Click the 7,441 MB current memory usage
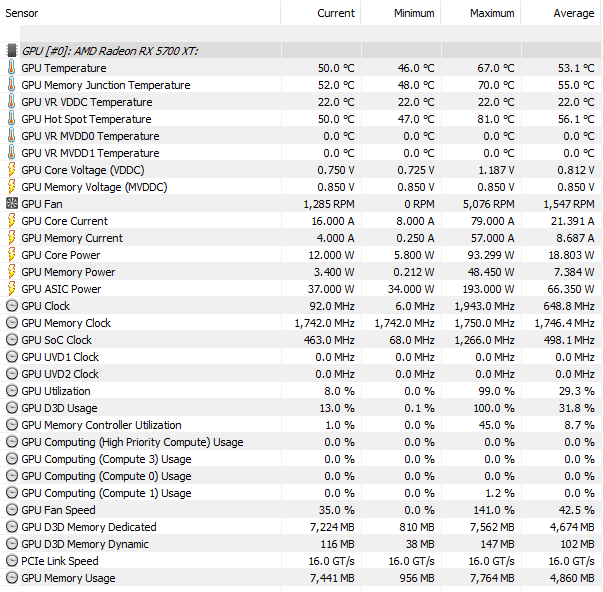The image size is (603, 592). (x=332, y=578)
